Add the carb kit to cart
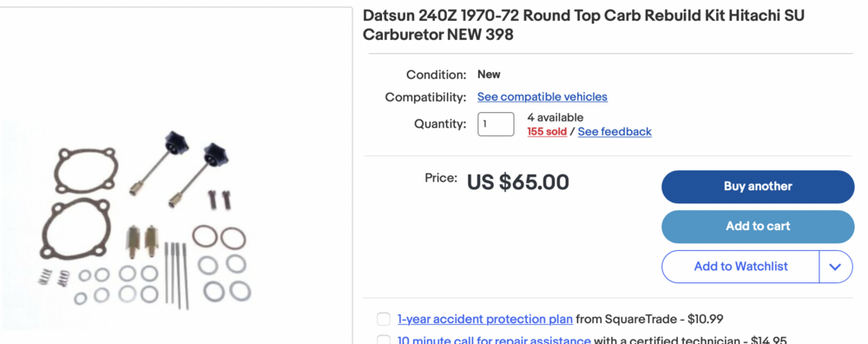Viewport: 868px width, 344px height. [757, 227]
